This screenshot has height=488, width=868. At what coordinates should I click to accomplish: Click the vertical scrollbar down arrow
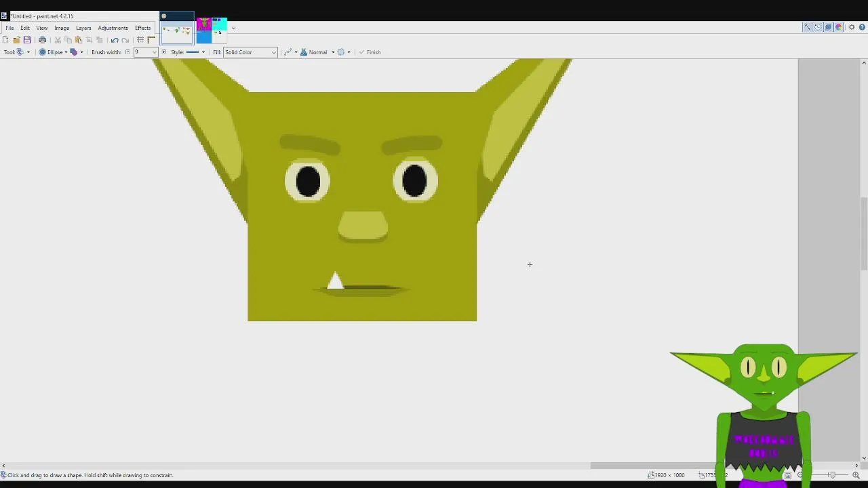point(863,458)
